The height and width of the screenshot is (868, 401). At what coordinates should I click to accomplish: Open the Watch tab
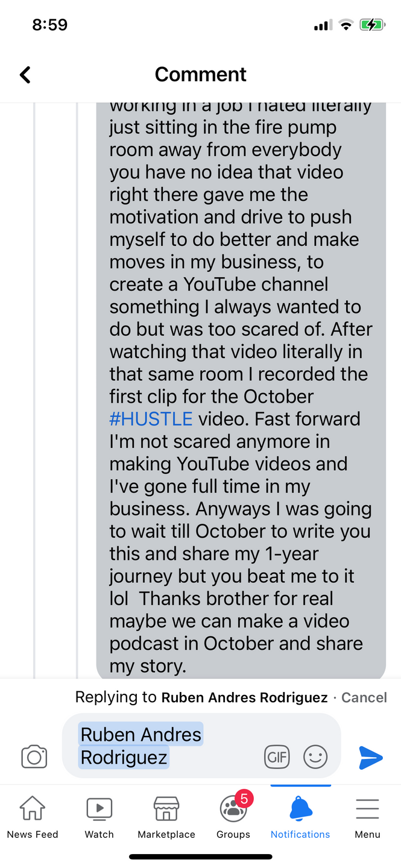pos(99,817)
